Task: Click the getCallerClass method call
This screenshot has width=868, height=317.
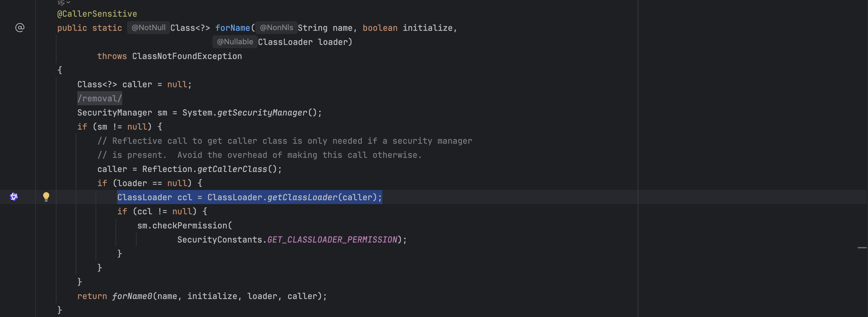Action: tap(232, 169)
